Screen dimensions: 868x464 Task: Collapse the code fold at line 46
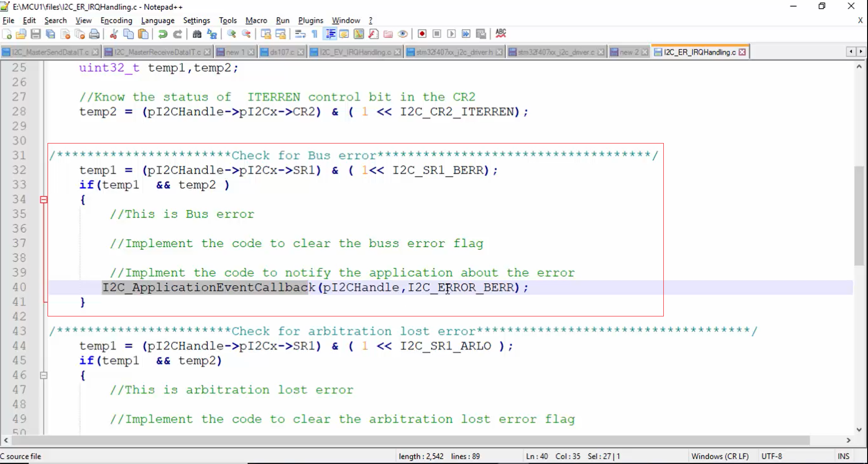(43, 375)
